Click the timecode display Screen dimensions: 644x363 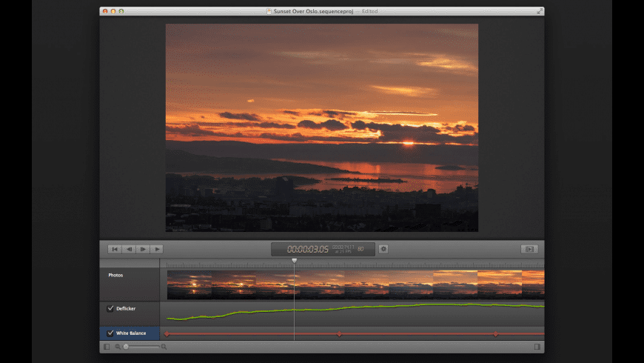tap(307, 249)
